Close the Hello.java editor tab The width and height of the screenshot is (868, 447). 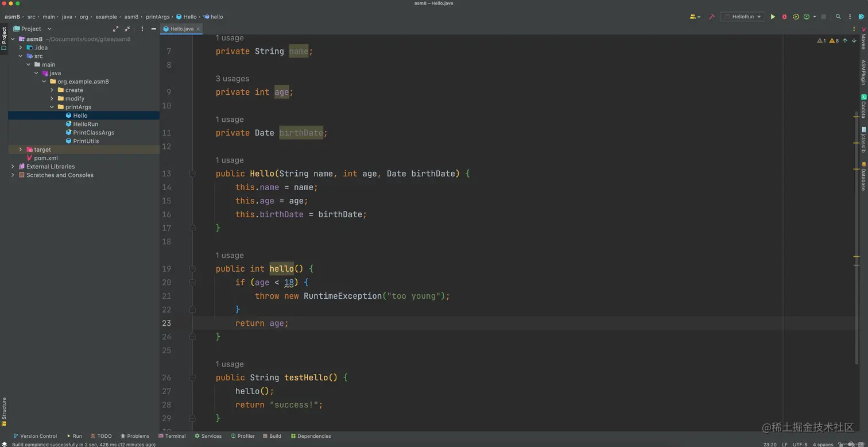[x=199, y=29]
